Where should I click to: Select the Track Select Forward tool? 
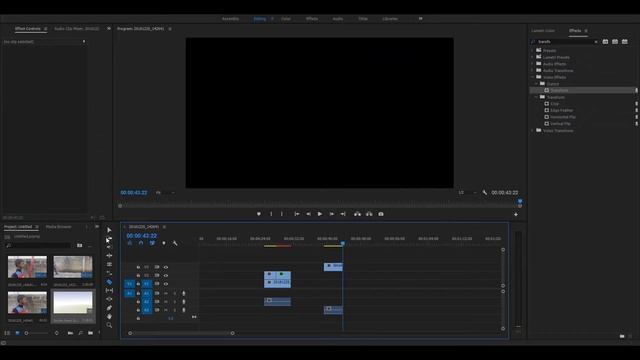pyautogui.click(x=109, y=239)
